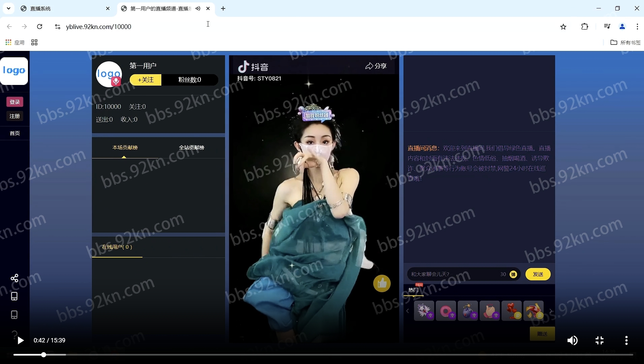Toggle the 弹 danmaku coin icon
Viewport: 644px width, 364px height.
(513, 274)
